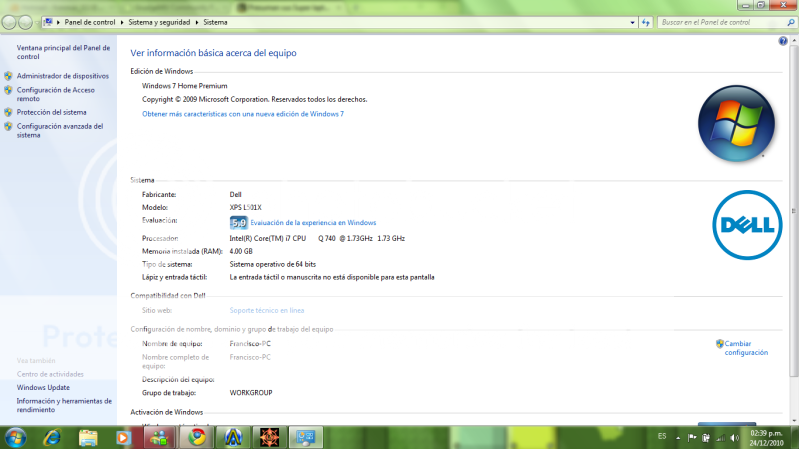Click the 'WORKGROUP' value

251,393
